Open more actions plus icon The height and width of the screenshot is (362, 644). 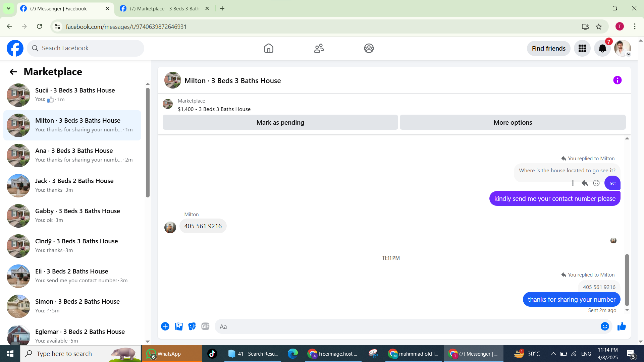(165, 326)
